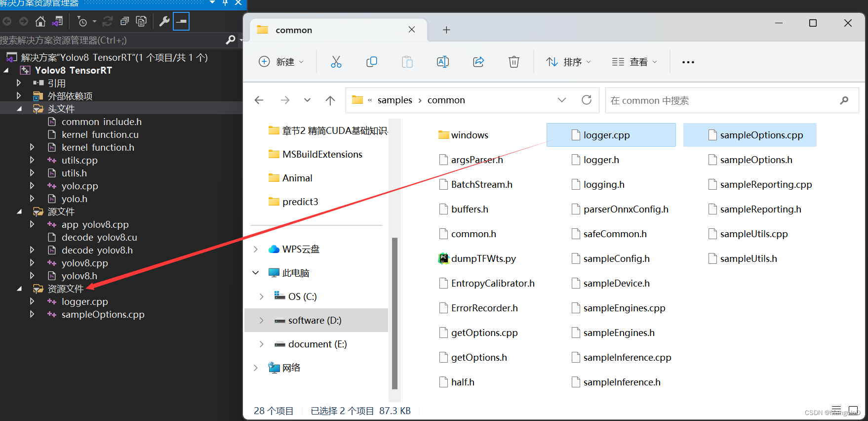Screen dimensions: 868x421
Task: Select logger.cpp under 资源文件
Action: point(85,301)
